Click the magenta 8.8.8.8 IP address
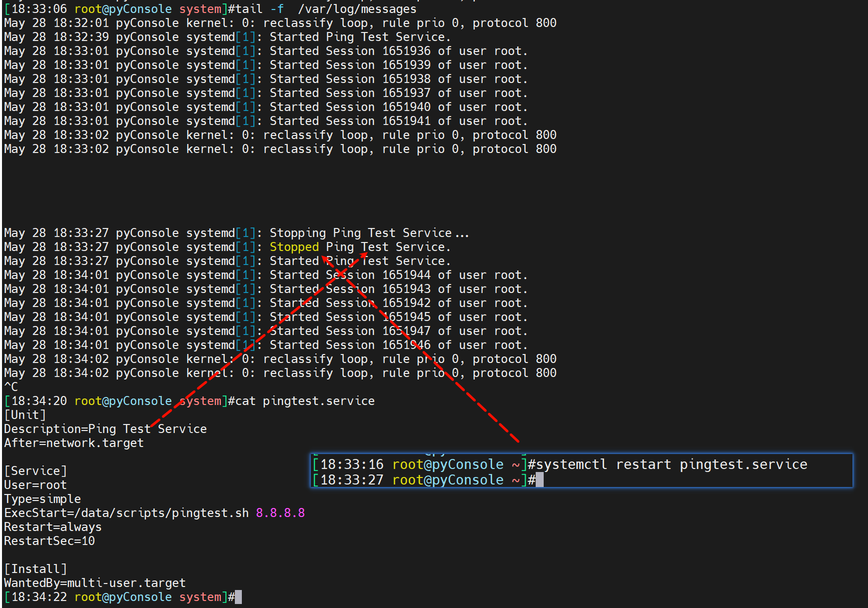The width and height of the screenshot is (868, 608). pyautogui.click(x=280, y=513)
